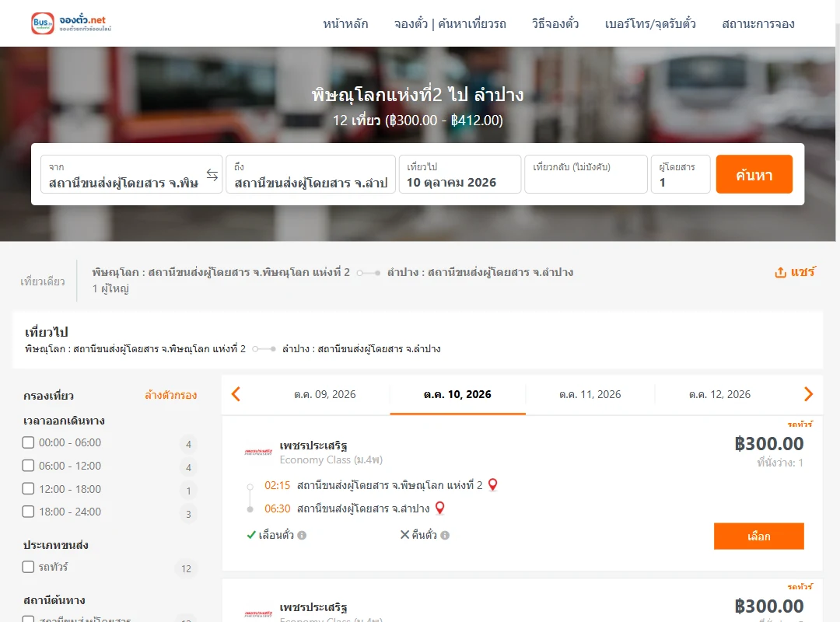
Task: Select the ต.ค. 12, 2026 date tab
Action: tap(719, 394)
